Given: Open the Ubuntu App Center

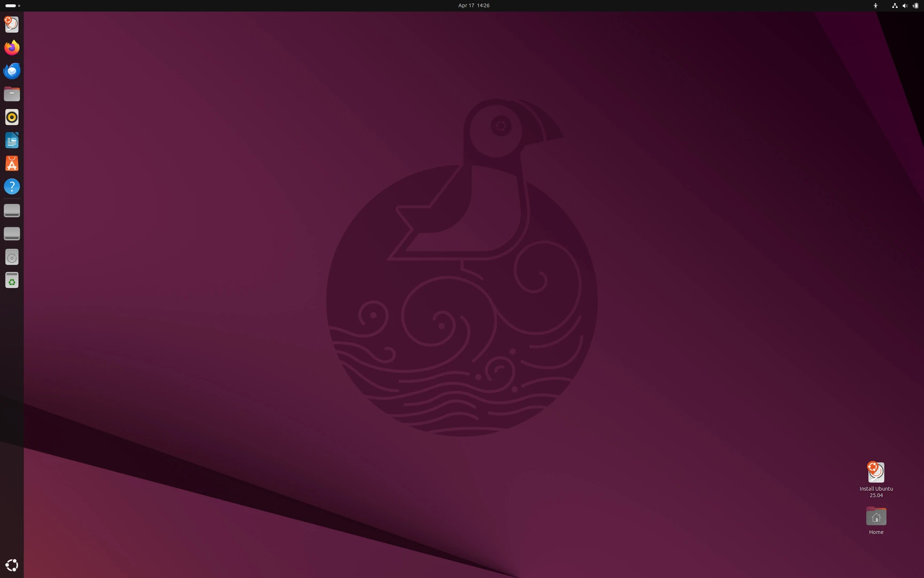Looking at the screenshot, I should (x=12, y=163).
